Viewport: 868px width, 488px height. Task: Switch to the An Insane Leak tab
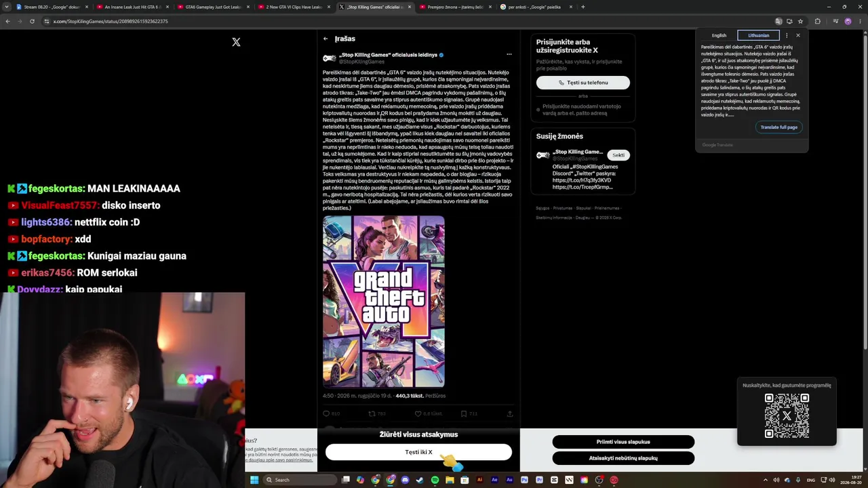132,7
